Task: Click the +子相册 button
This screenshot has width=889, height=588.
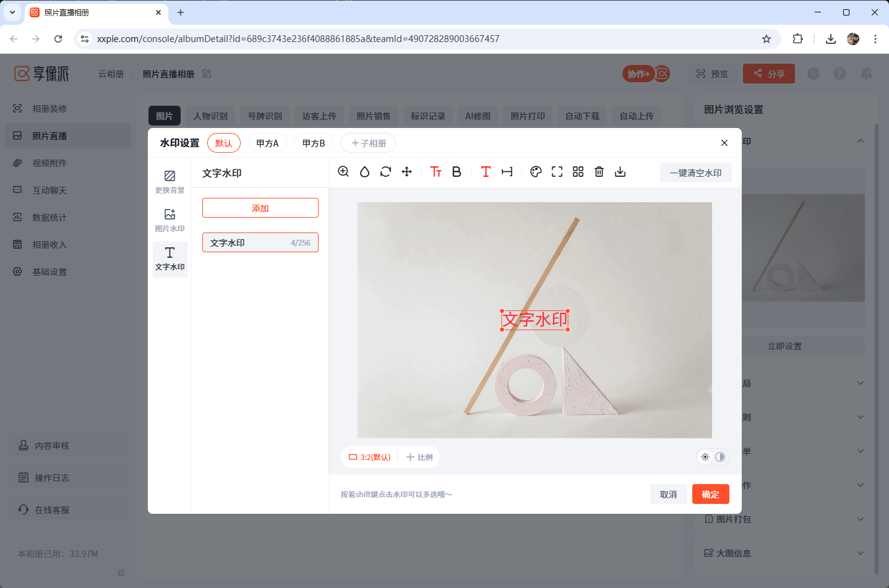Action: coord(368,143)
